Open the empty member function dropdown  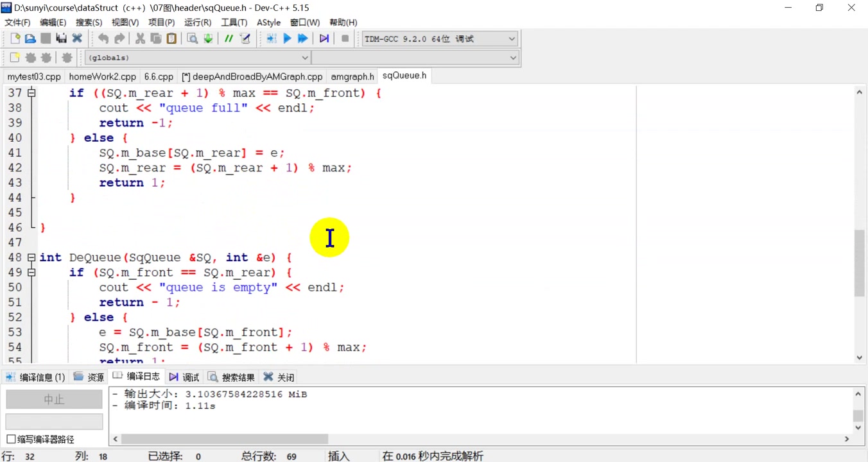415,58
